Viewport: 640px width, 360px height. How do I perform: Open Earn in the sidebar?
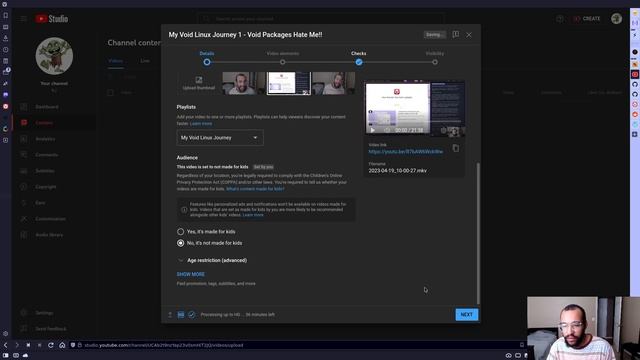click(x=54, y=203)
